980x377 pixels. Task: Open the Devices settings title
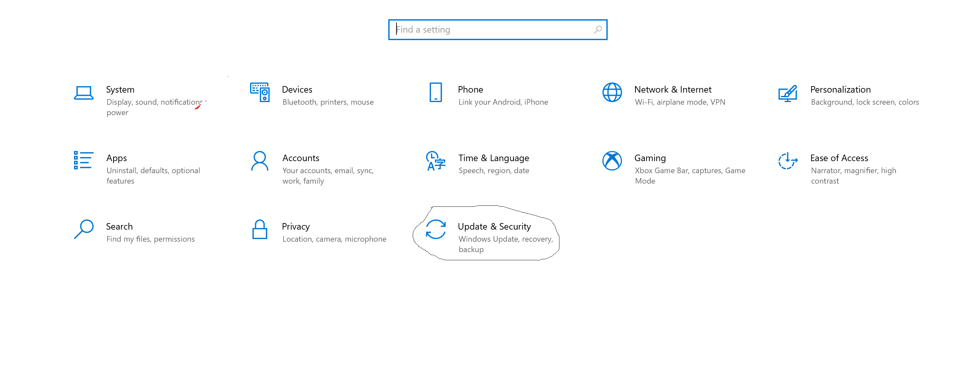[x=297, y=89]
